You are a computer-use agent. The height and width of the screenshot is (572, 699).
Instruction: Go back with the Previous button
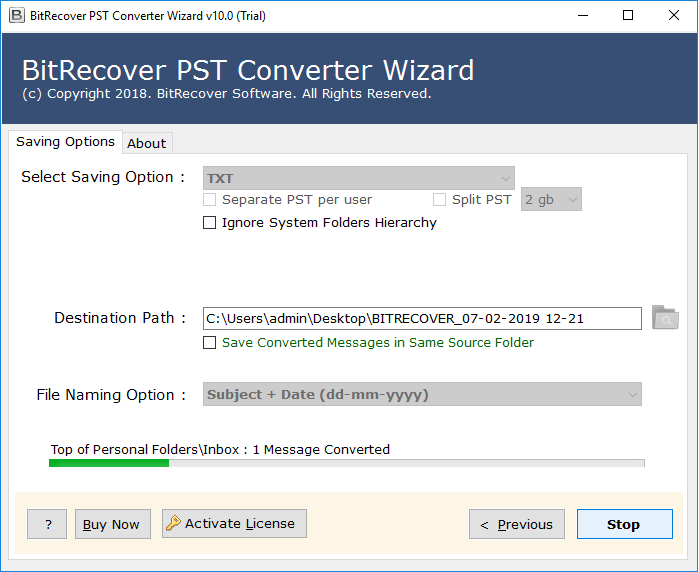pyautogui.click(x=517, y=524)
